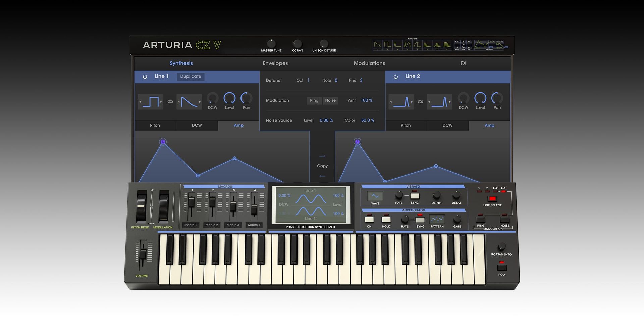Select previous Line 1 first waveform arrow

coord(141,102)
